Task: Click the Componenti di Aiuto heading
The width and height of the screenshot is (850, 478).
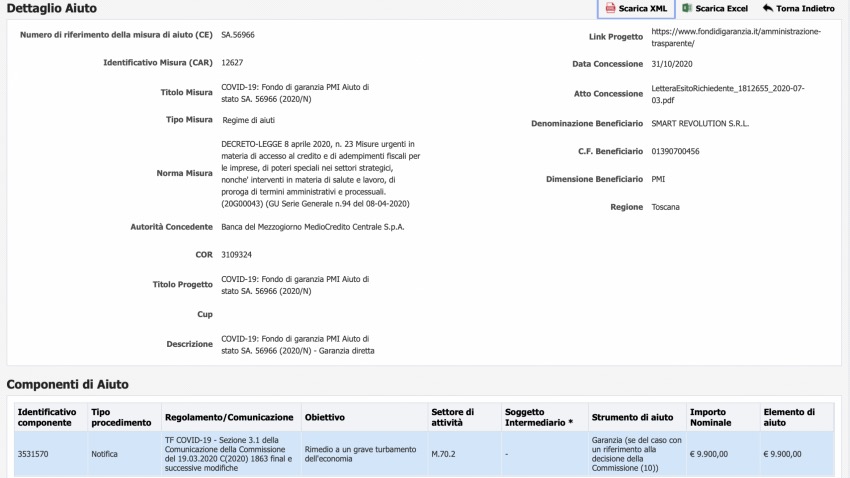Action: [67, 384]
